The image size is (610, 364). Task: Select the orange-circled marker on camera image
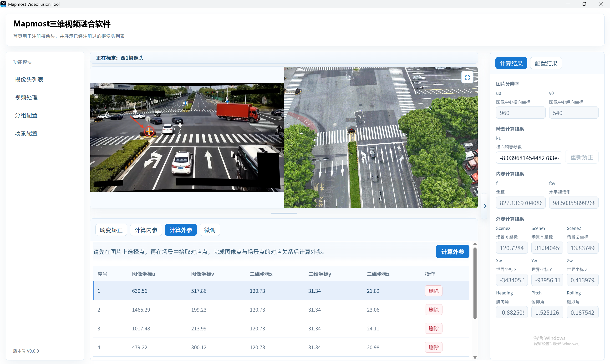pos(149,131)
